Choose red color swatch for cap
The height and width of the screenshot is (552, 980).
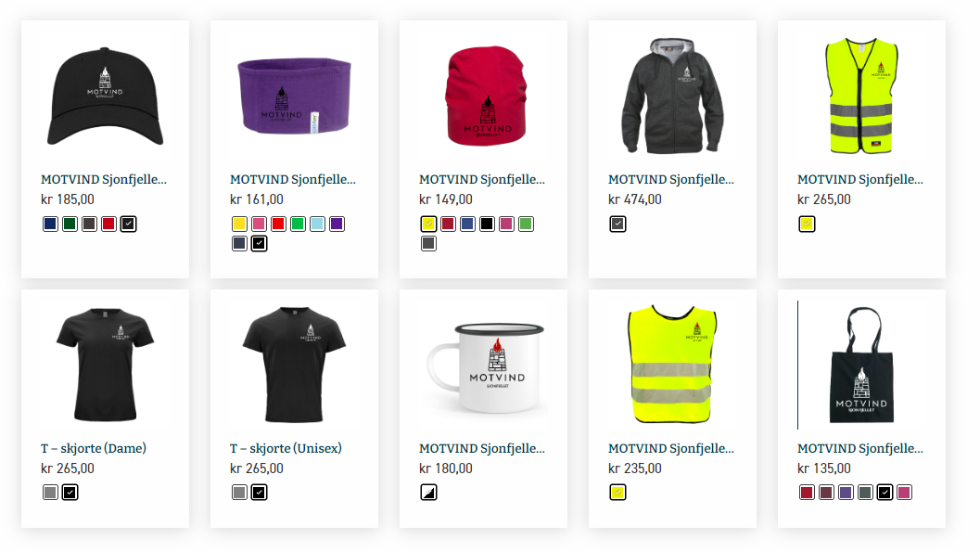pos(108,224)
